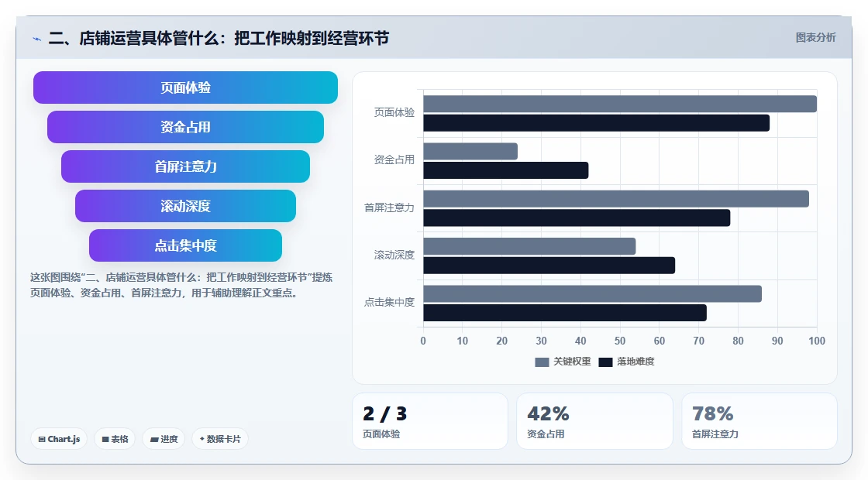Select the 滚动深度 funnel stage

(185, 206)
